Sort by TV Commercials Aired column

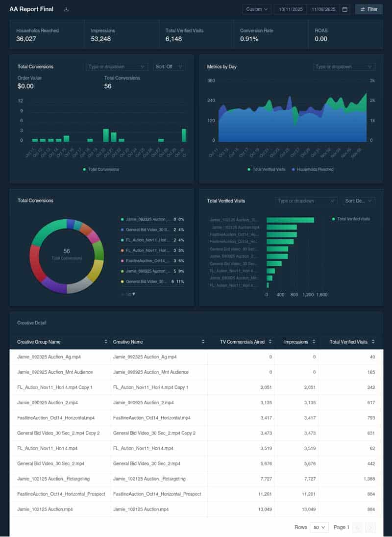click(x=270, y=342)
